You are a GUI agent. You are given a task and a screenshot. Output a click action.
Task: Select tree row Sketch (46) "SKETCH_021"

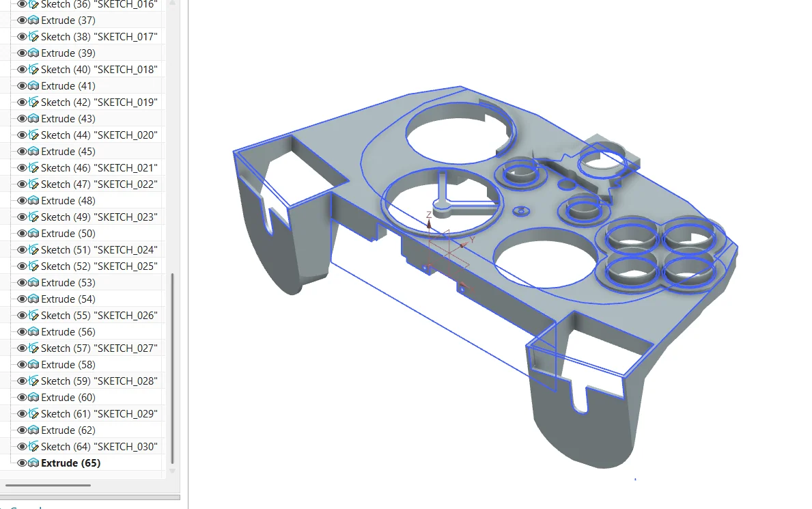tap(100, 168)
